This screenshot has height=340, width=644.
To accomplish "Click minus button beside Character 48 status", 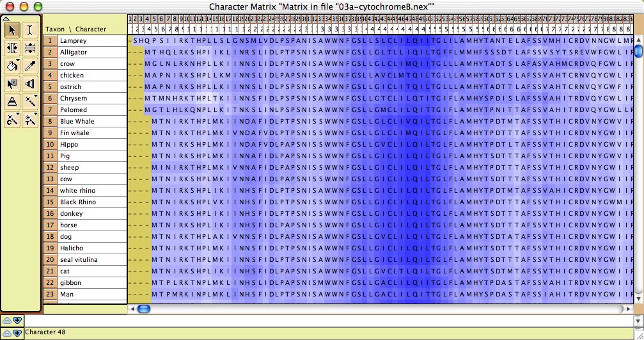I will tap(7, 332).
